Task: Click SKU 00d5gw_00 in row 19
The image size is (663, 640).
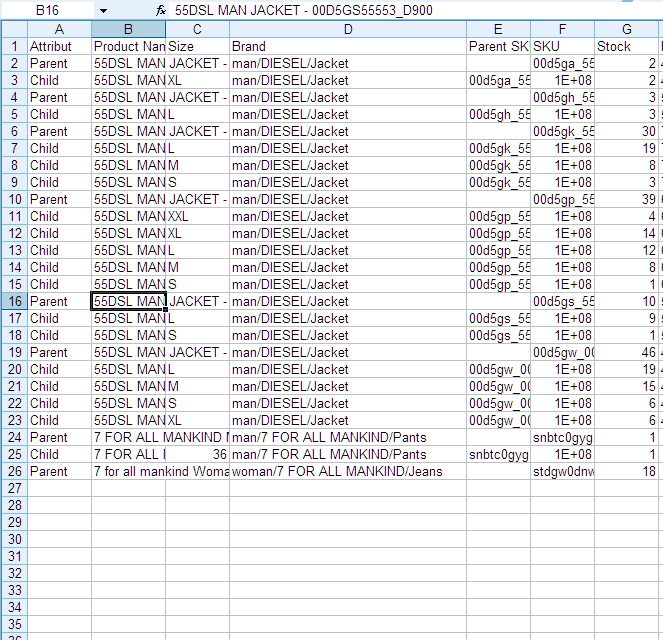Action: (562, 353)
